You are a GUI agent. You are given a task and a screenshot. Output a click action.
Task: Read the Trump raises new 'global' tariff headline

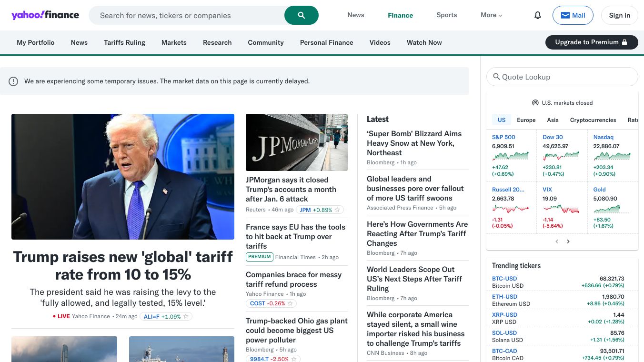coord(123,265)
